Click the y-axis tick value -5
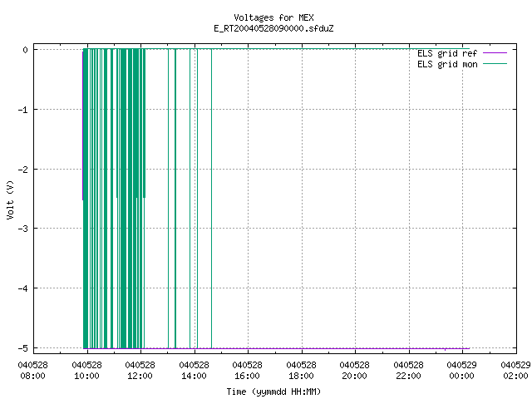Viewport: 532px width, 399px height. pyautogui.click(x=23, y=348)
